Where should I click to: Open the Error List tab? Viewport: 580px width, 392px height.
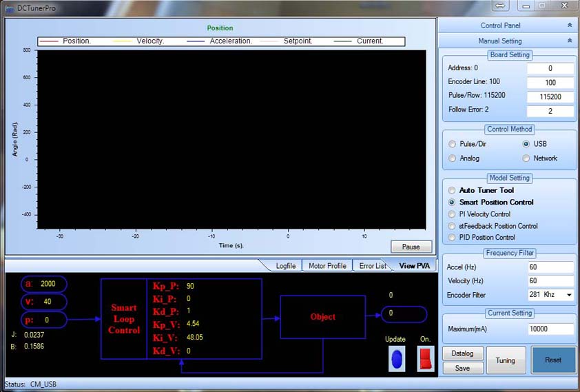(372, 265)
